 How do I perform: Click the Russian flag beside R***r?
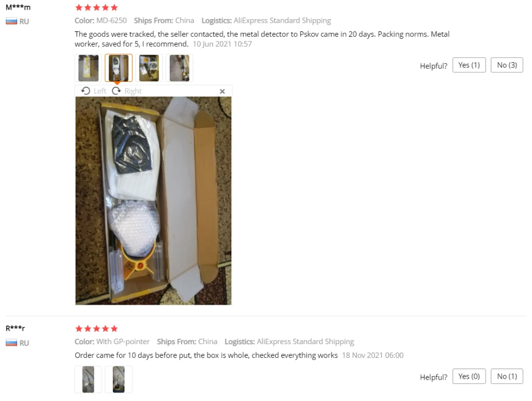pos(11,343)
